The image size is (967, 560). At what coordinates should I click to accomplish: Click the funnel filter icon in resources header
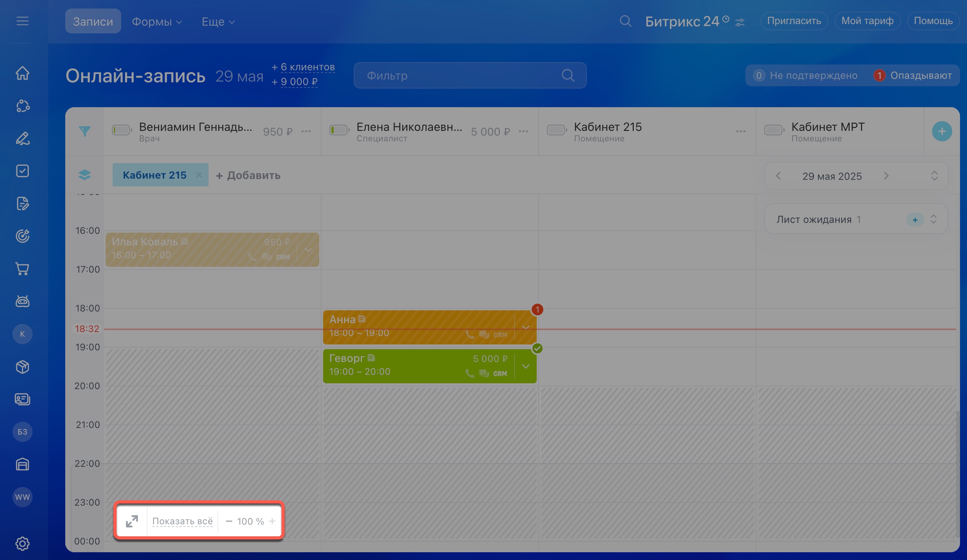tap(84, 131)
